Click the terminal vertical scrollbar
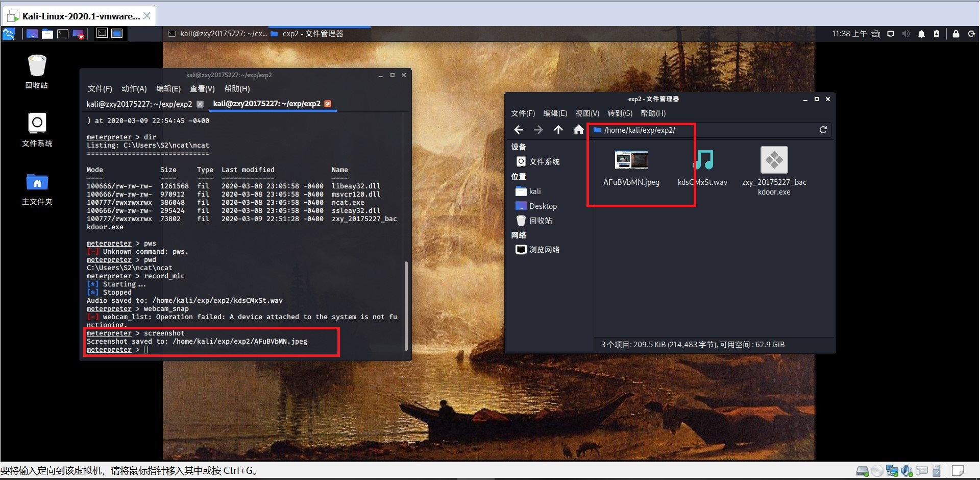The image size is (980, 480). point(406,305)
